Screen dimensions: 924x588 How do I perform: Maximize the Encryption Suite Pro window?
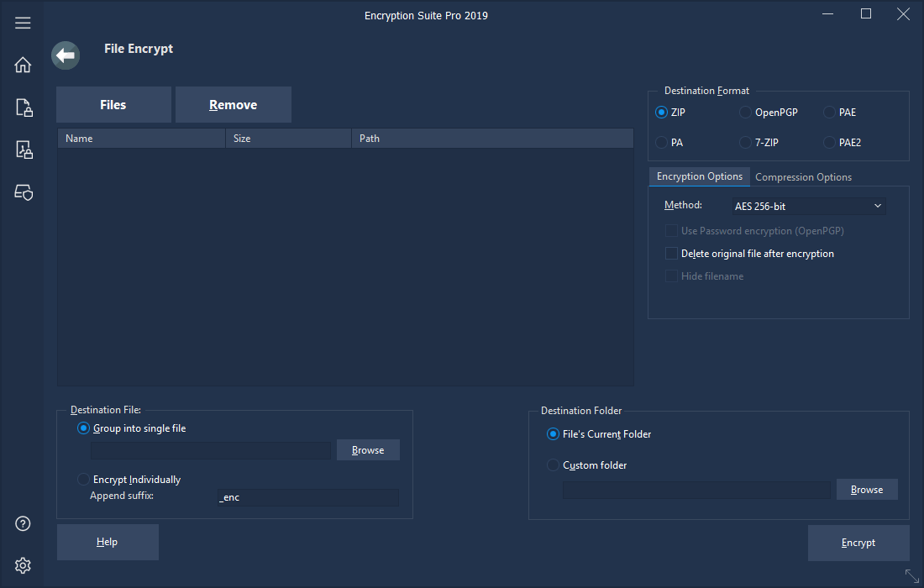(x=866, y=13)
